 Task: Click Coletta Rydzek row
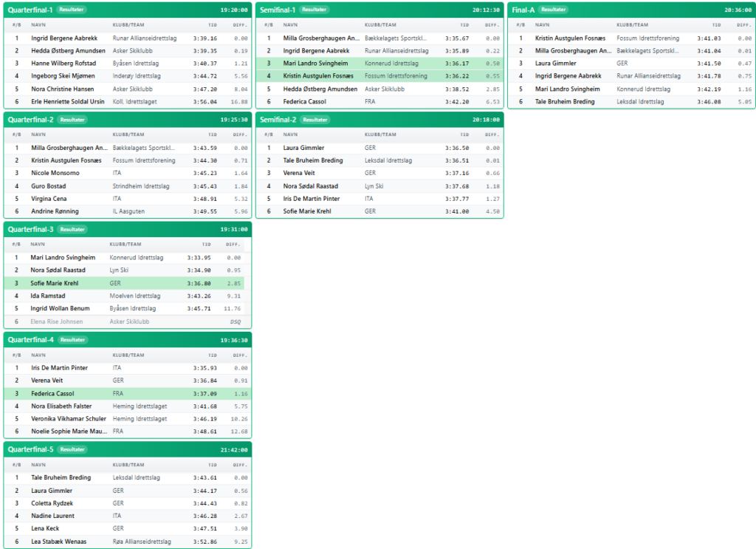[x=128, y=503]
